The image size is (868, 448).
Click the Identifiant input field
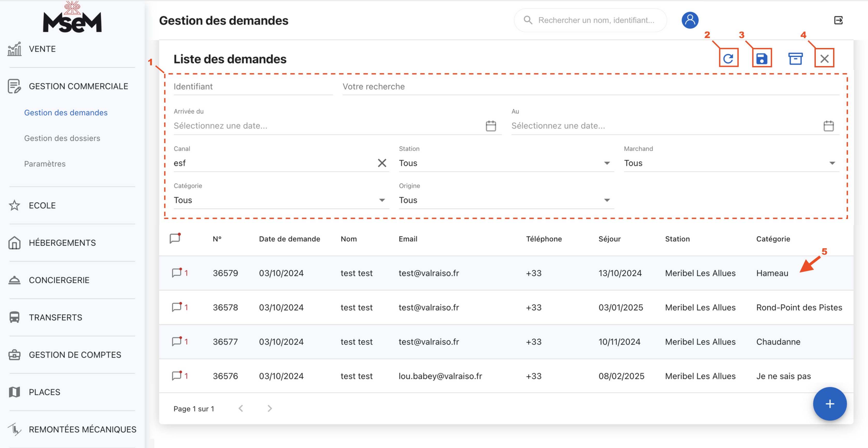tap(253, 86)
